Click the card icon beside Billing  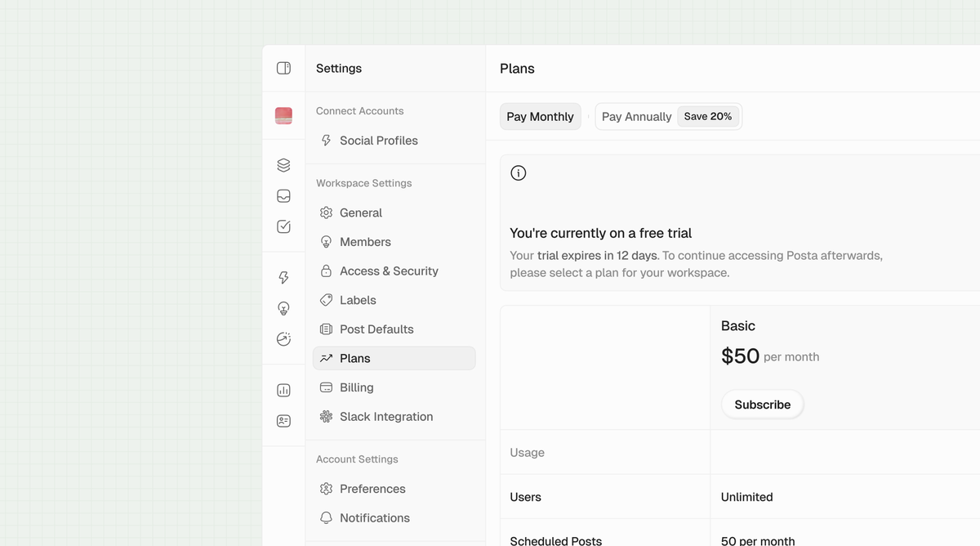(x=326, y=387)
